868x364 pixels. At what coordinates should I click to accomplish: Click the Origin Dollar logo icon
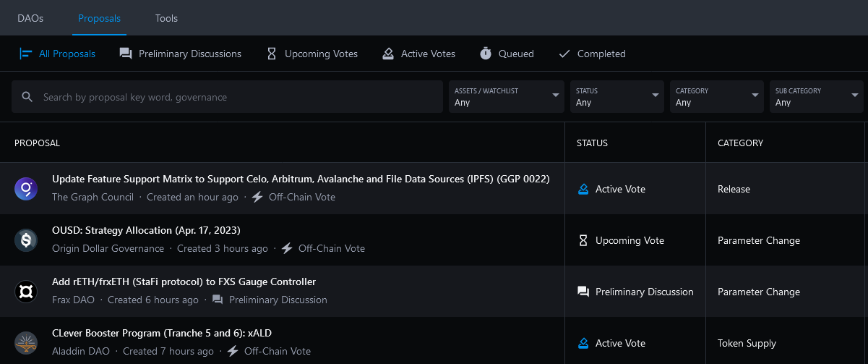click(26, 240)
